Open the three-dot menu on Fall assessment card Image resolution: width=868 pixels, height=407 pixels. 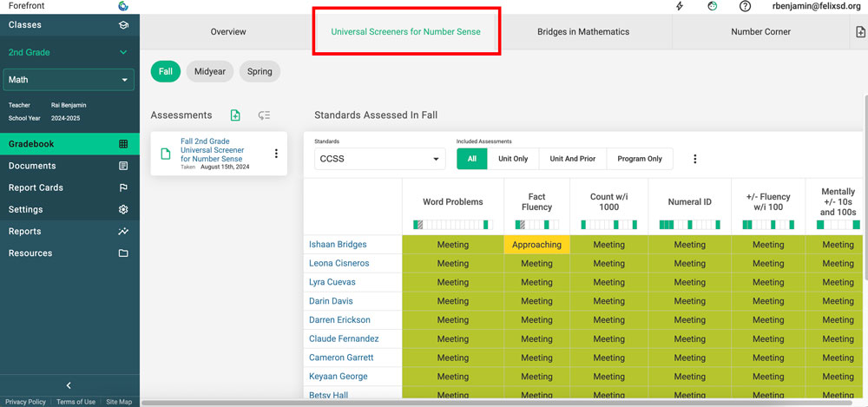point(276,154)
